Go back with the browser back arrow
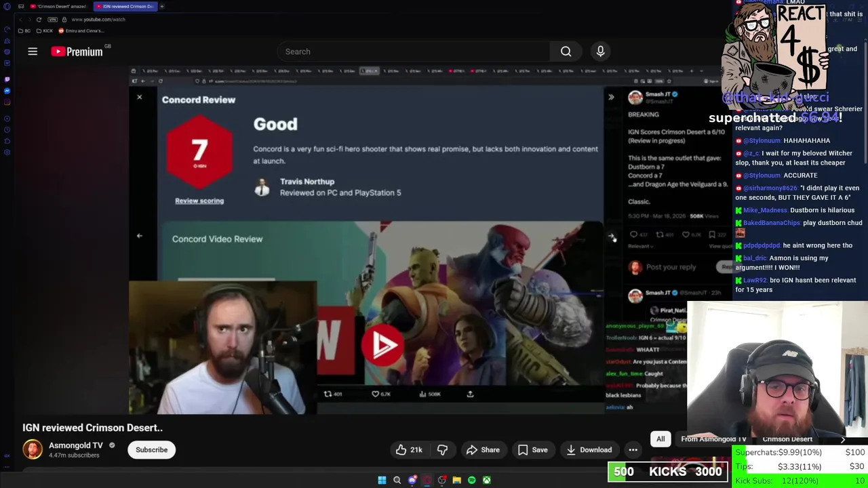The image size is (868, 488). [x=20, y=20]
